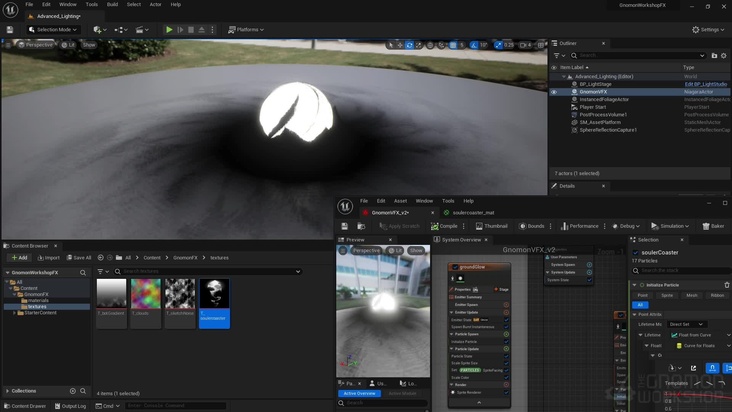The width and height of the screenshot is (732, 412).
Task: Switch to the soulercoaster_mat tab
Action: [474, 212]
